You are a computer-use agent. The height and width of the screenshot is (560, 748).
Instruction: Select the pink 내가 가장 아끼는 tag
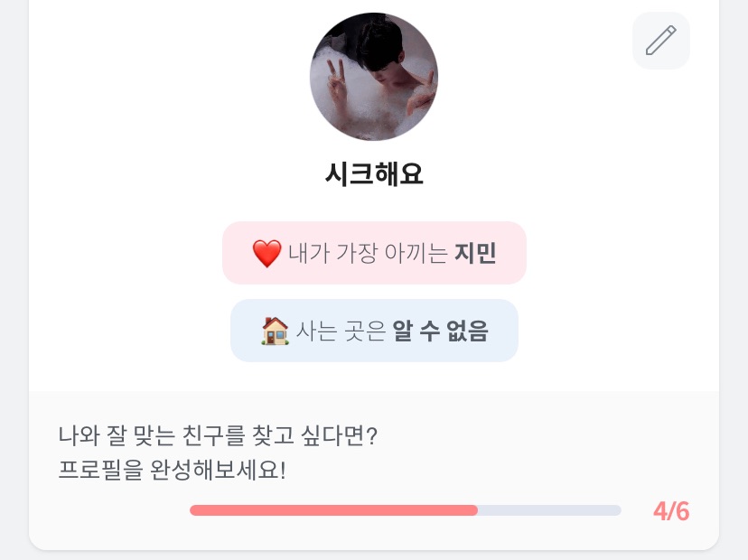pos(374,254)
